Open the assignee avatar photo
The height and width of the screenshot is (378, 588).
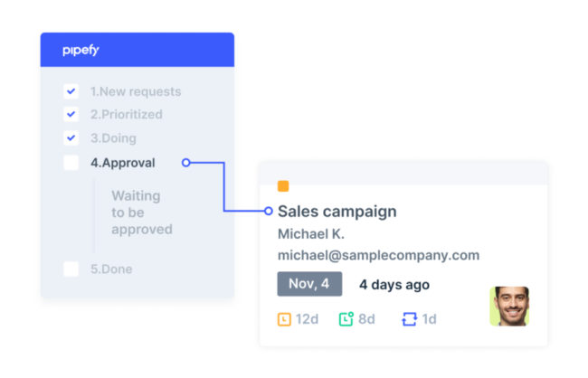509,306
